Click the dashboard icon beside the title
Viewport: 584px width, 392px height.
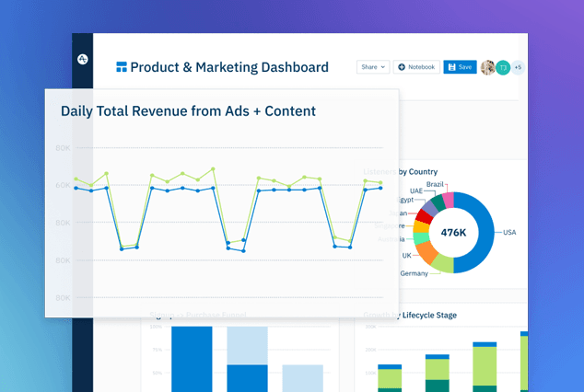(121, 67)
